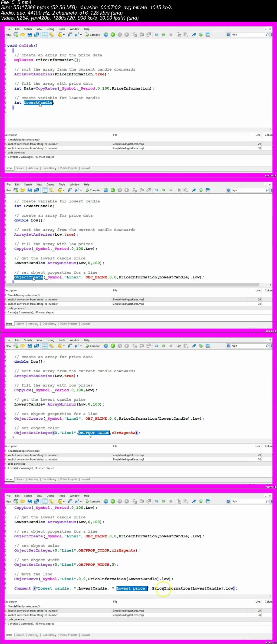This screenshot has height=644, width=277.
Task: Click the single-disk Save icon in the 00:01:26 frame
Action: 30,35
